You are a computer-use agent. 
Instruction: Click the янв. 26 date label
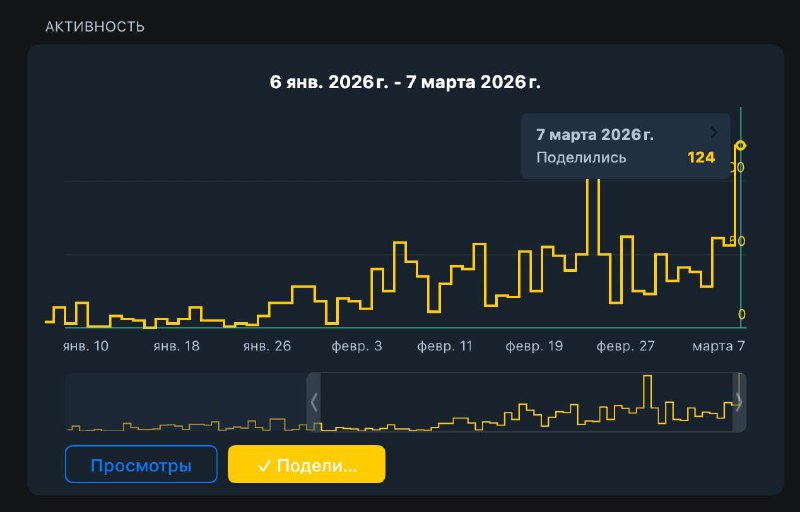click(266, 345)
